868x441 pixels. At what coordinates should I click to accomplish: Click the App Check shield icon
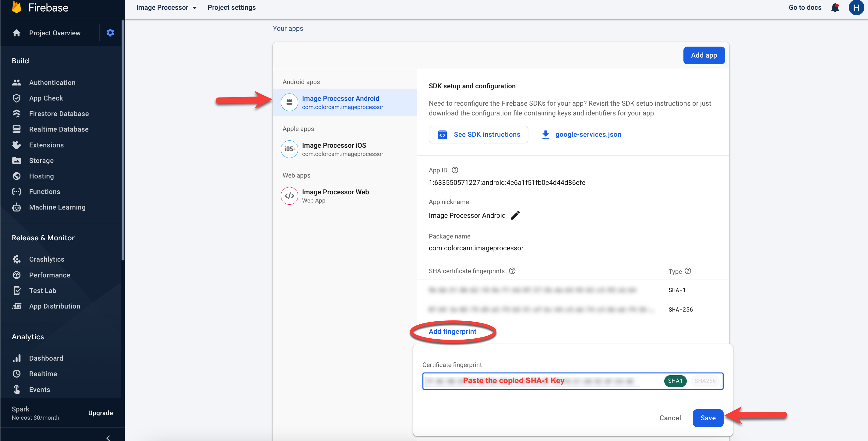pyautogui.click(x=16, y=98)
